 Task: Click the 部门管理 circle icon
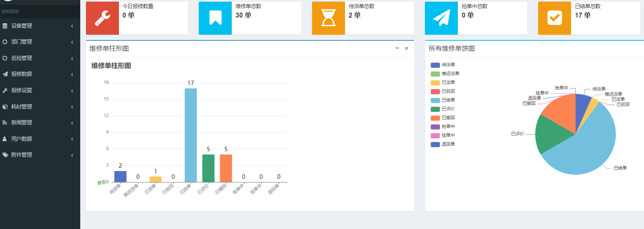pyautogui.click(x=5, y=42)
